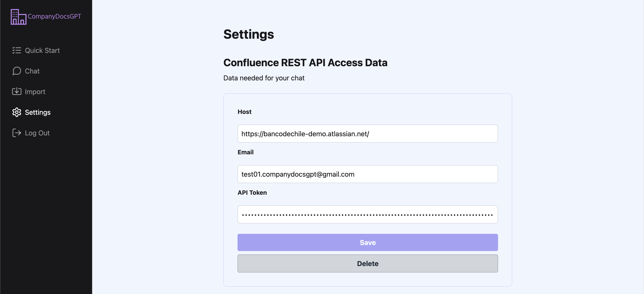Viewport: 644px width, 294px height.
Task: Click the Log Out arrow icon
Action: pyautogui.click(x=17, y=133)
